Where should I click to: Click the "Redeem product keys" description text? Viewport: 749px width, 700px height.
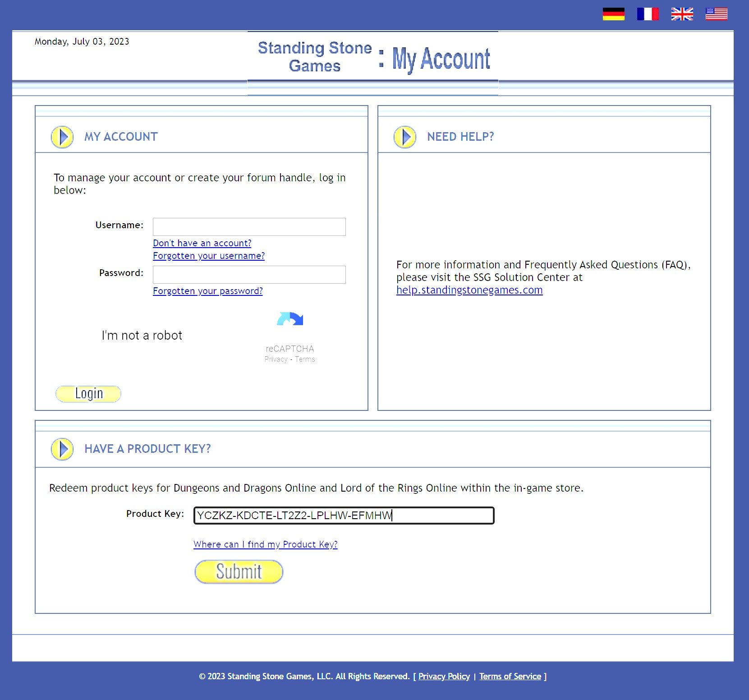pyautogui.click(x=316, y=488)
